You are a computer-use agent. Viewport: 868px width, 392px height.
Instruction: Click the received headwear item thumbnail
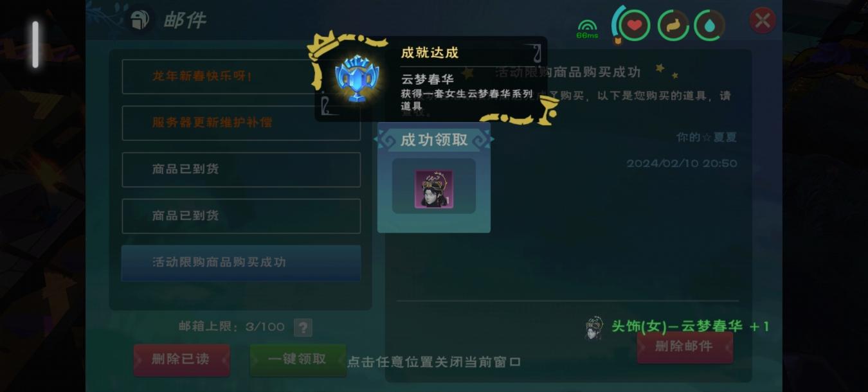pyautogui.click(x=434, y=189)
